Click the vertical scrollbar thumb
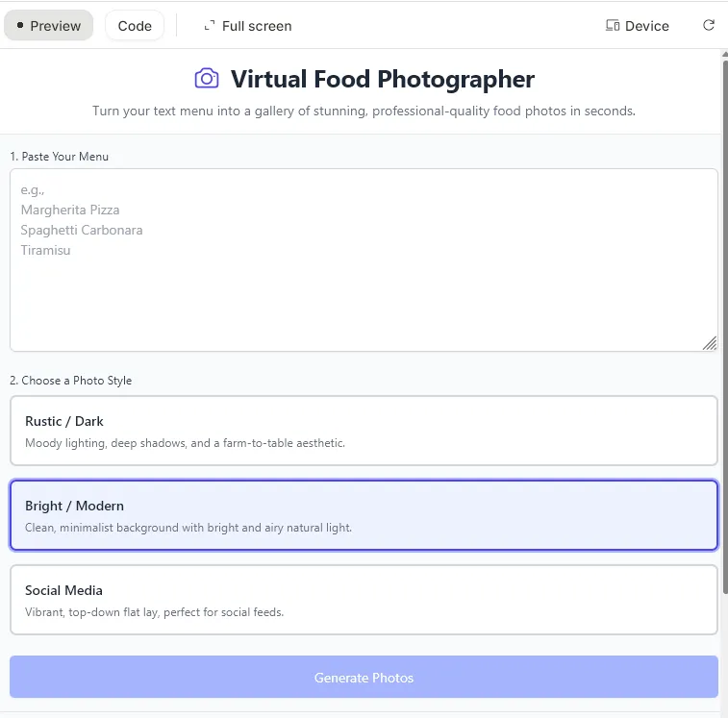Viewport: 728px width, 718px height. (724, 288)
